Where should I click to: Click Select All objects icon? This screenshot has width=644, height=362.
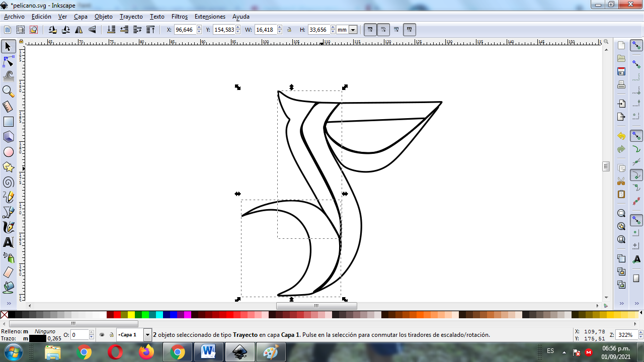8,30
